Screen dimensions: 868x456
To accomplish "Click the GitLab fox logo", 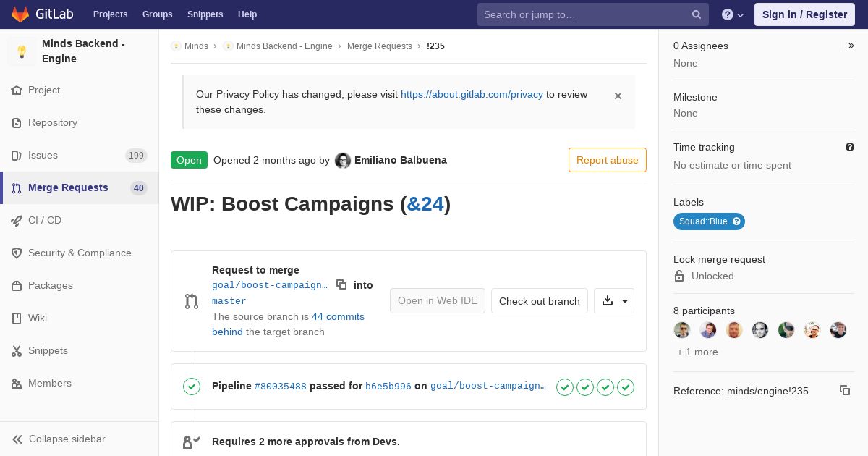I will [x=20, y=14].
